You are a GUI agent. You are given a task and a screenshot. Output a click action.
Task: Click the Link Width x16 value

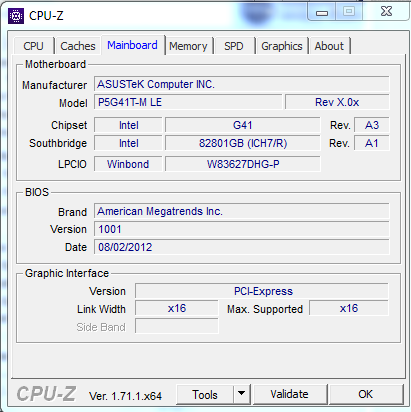click(177, 308)
